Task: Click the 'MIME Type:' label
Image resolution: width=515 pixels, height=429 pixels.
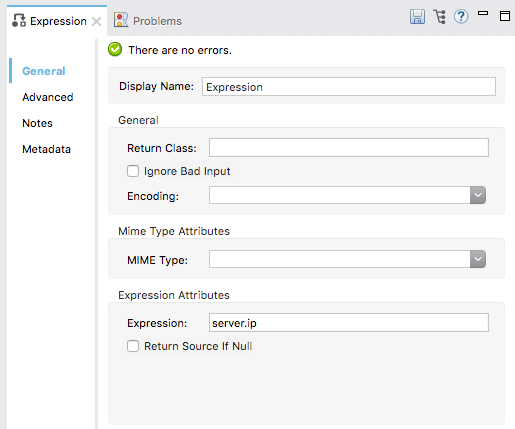Action: 157,260
